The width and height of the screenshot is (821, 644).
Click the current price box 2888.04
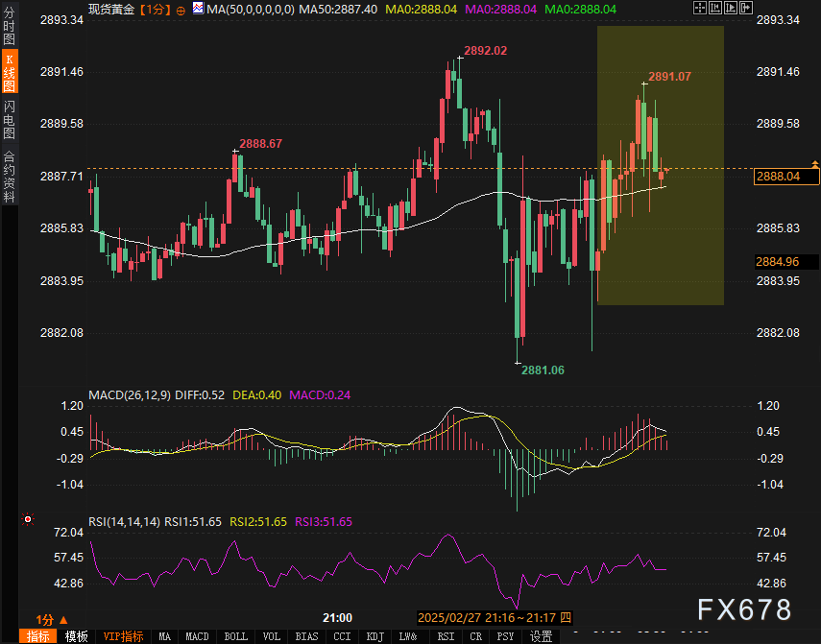[x=785, y=177]
